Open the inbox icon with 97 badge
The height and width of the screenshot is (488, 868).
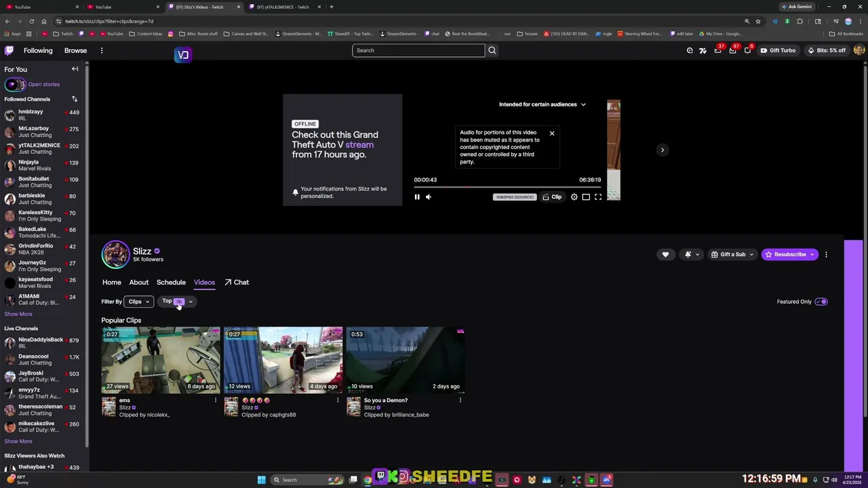point(732,50)
